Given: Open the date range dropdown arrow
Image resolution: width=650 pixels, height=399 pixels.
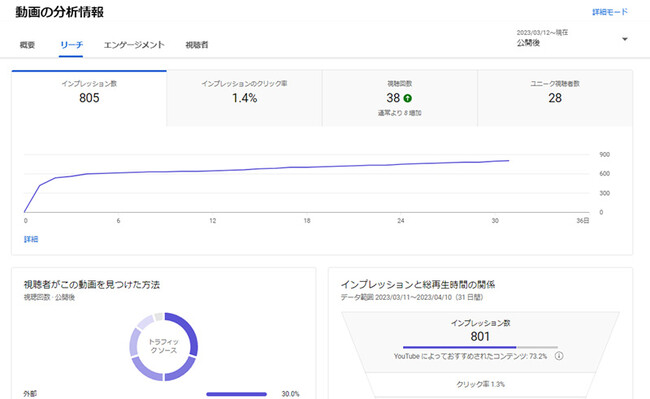Looking at the screenshot, I should pos(624,39).
